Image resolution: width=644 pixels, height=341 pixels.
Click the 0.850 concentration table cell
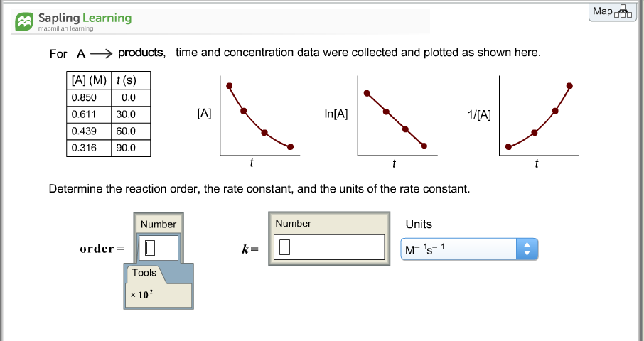pyautogui.click(x=89, y=97)
